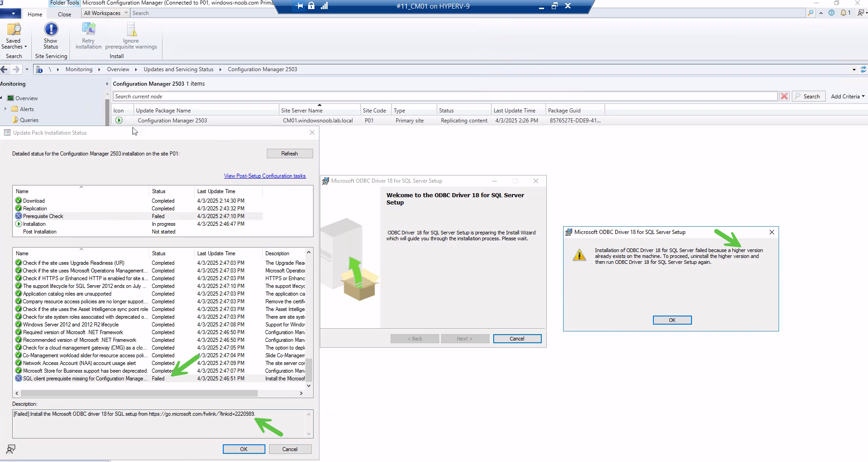Viewport: 868px width, 462px height.
Task: Click OK in Update Pack Installation Status
Action: 244,449
